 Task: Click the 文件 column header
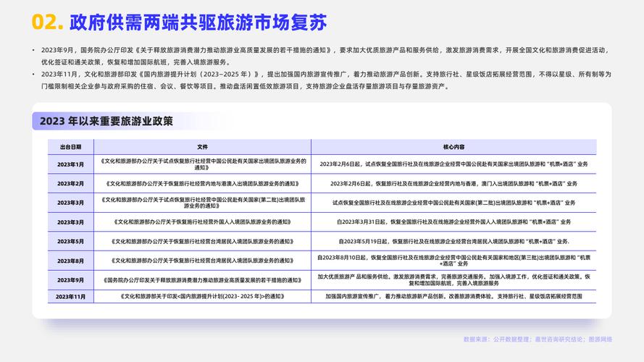pos(202,147)
